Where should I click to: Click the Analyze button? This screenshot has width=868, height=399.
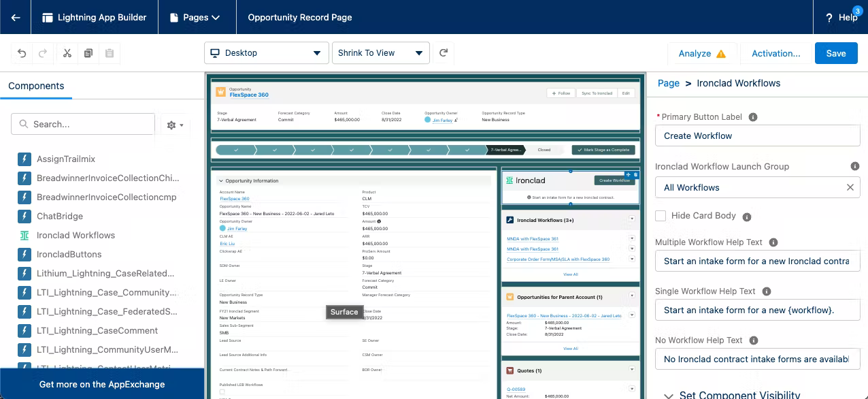click(702, 53)
